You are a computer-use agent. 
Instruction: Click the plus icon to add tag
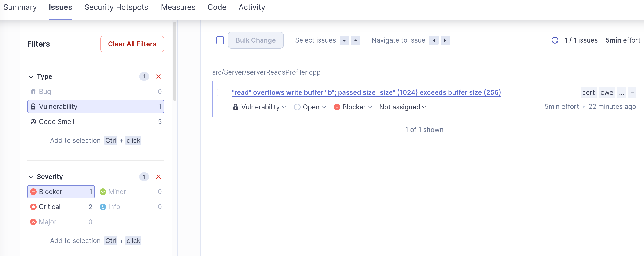[x=632, y=93]
